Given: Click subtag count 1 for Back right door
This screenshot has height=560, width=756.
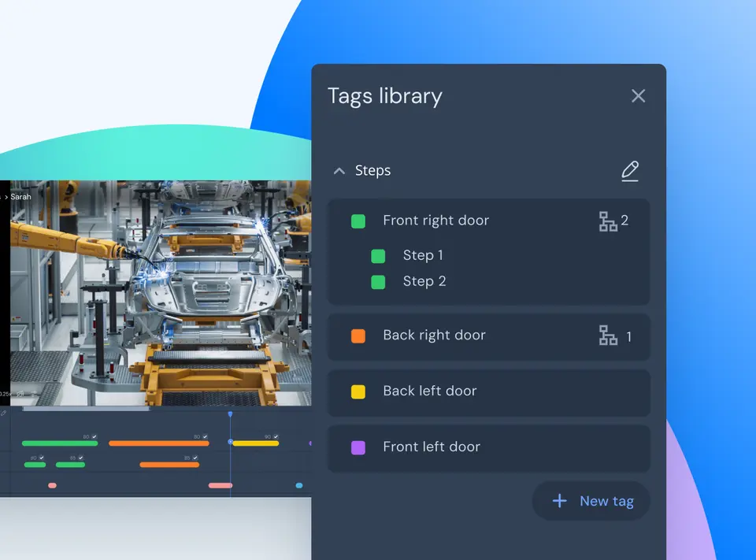Looking at the screenshot, I should coord(628,336).
